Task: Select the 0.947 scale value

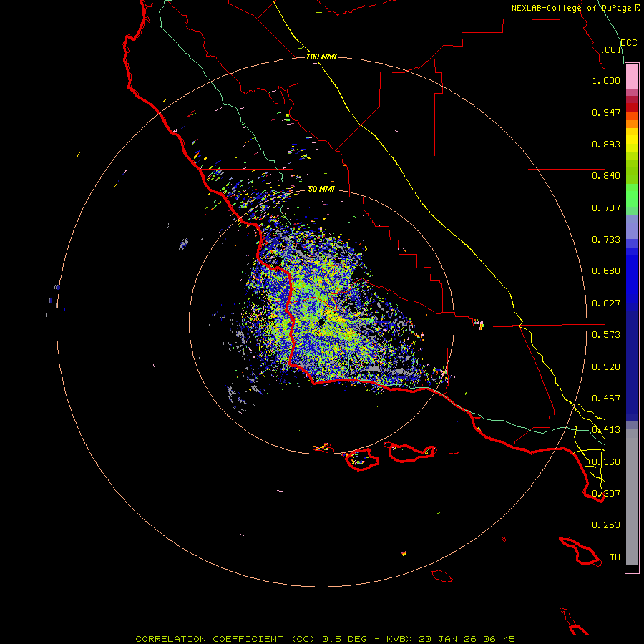Action: pyautogui.click(x=606, y=112)
